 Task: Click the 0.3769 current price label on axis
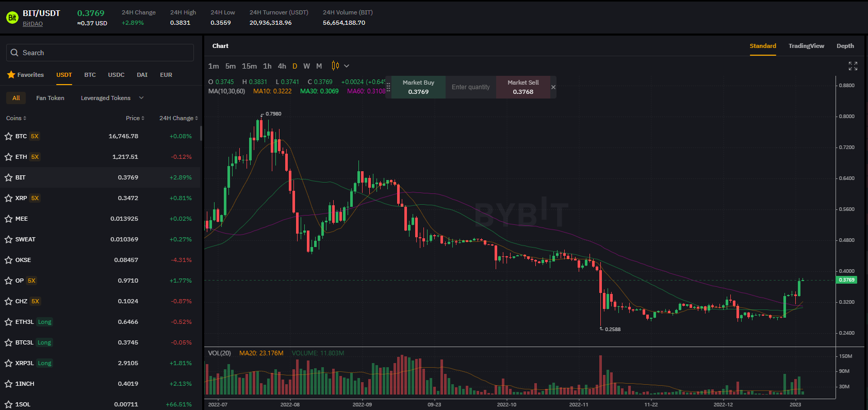click(846, 280)
